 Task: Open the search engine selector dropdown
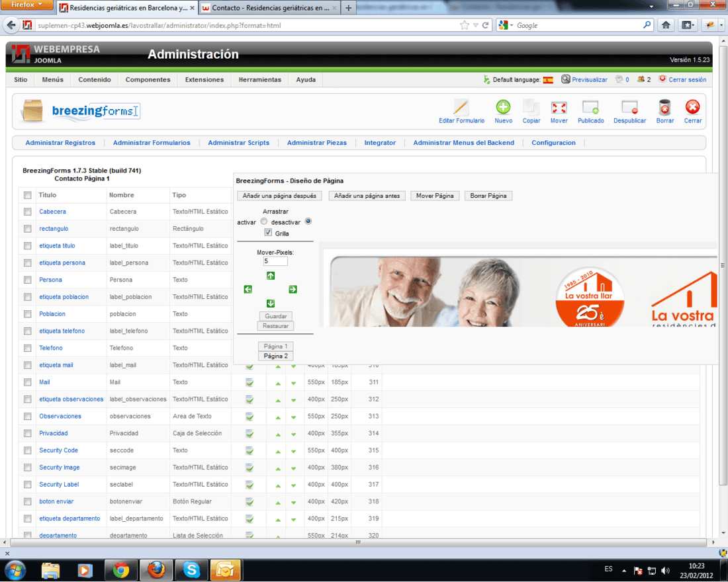[x=506, y=26]
